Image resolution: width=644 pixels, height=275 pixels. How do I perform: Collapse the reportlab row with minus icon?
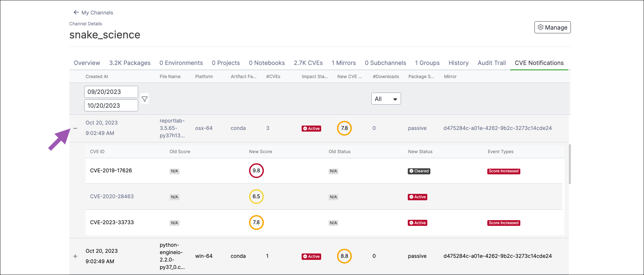pyautogui.click(x=75, y=128)
